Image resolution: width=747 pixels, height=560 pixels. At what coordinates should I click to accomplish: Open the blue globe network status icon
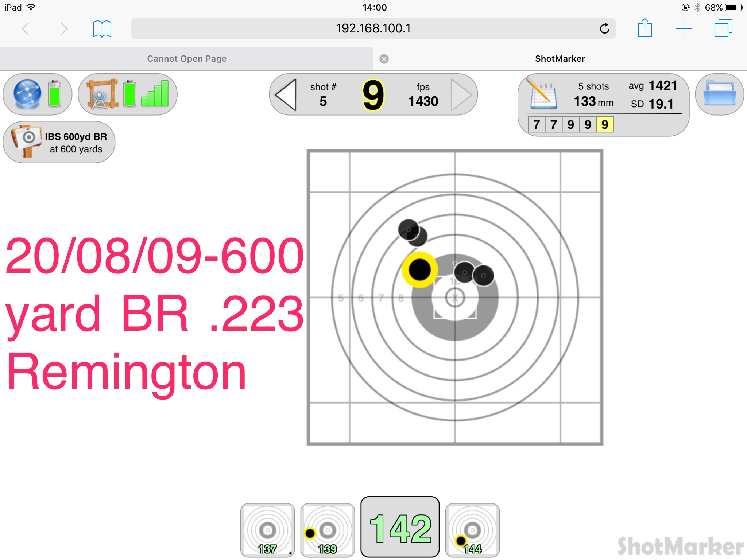(x=27, y=94)
